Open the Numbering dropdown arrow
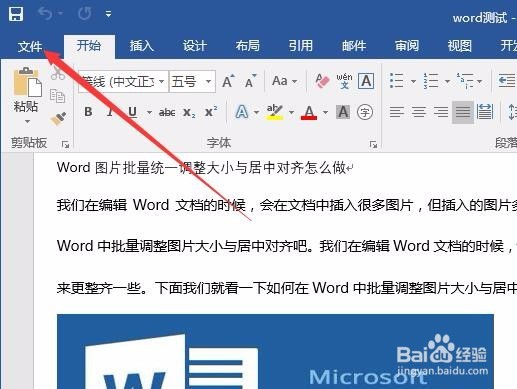 tap(447, 81)
